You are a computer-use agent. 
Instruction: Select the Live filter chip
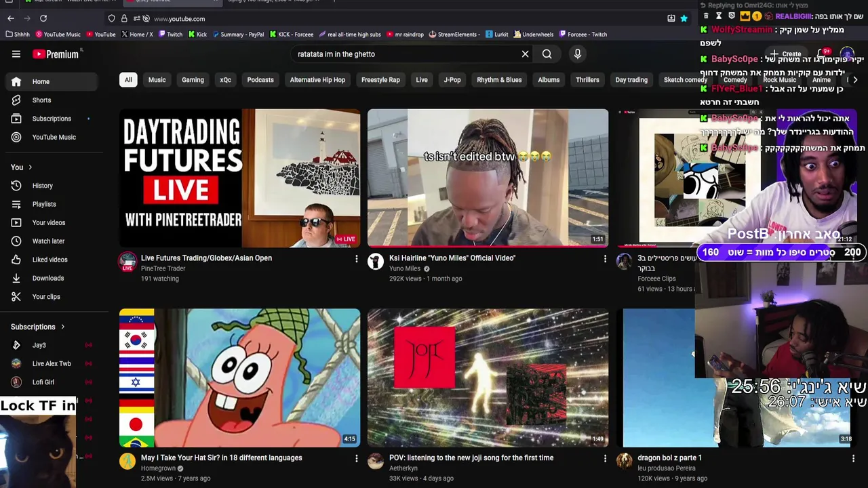point(422,80)
